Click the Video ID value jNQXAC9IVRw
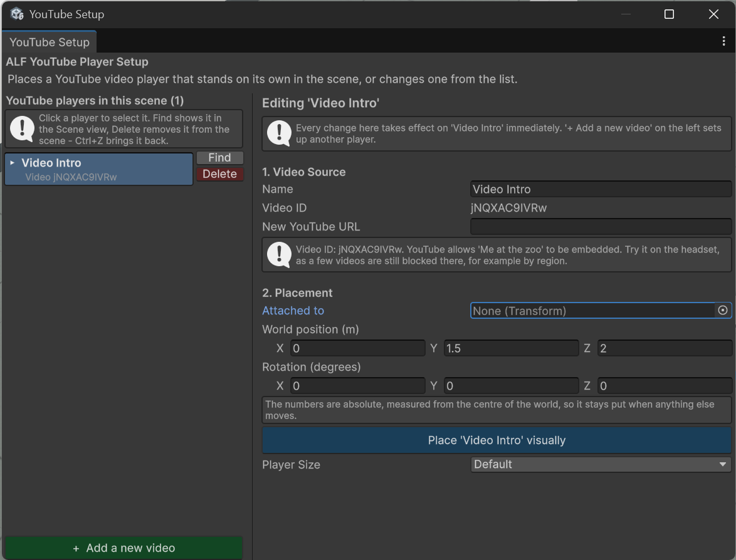This screenshot has width=736, height=560. tap(509, 208)
